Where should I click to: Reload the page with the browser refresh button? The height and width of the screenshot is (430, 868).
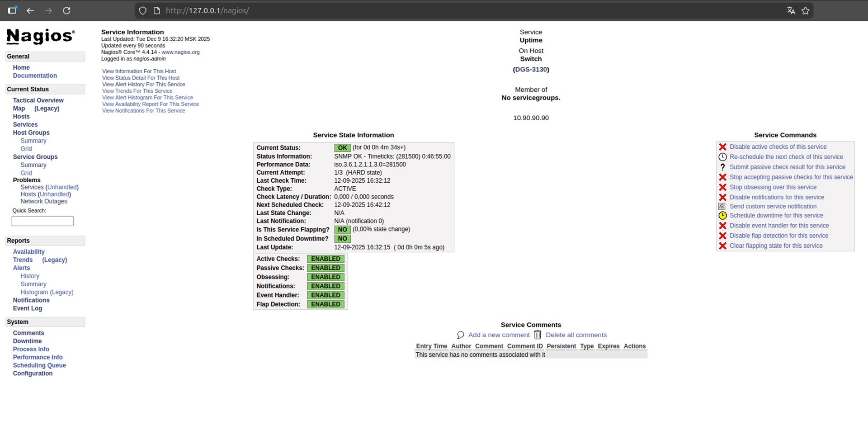click(x=66, y=10)
